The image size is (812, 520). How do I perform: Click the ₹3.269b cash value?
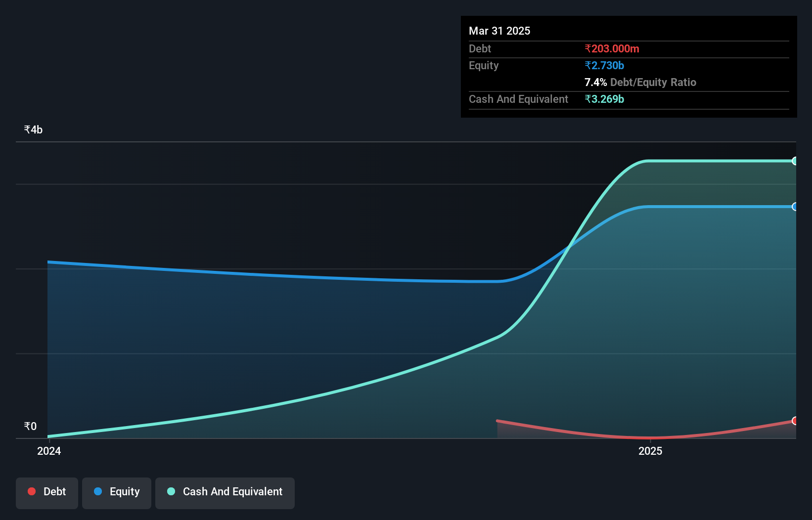click(604, 99)
